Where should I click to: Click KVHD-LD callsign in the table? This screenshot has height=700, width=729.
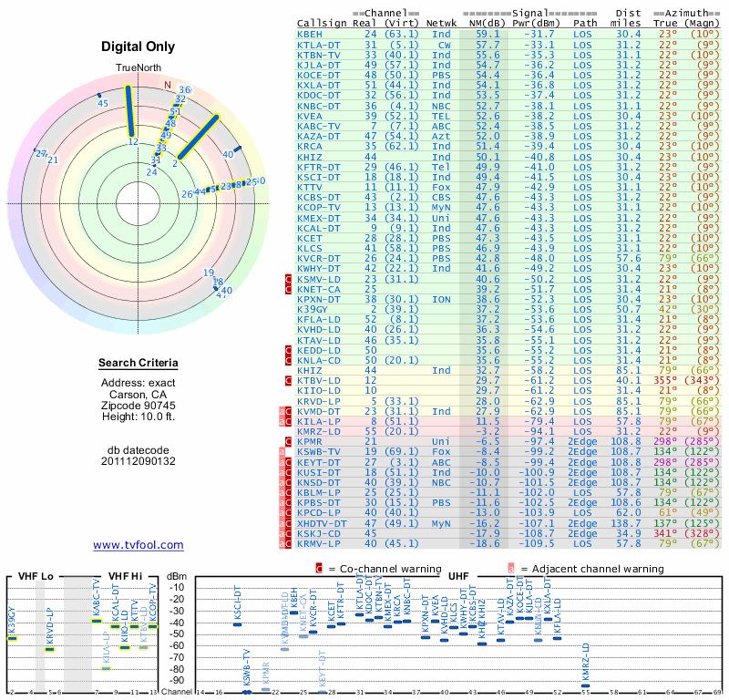pos(318,329)
